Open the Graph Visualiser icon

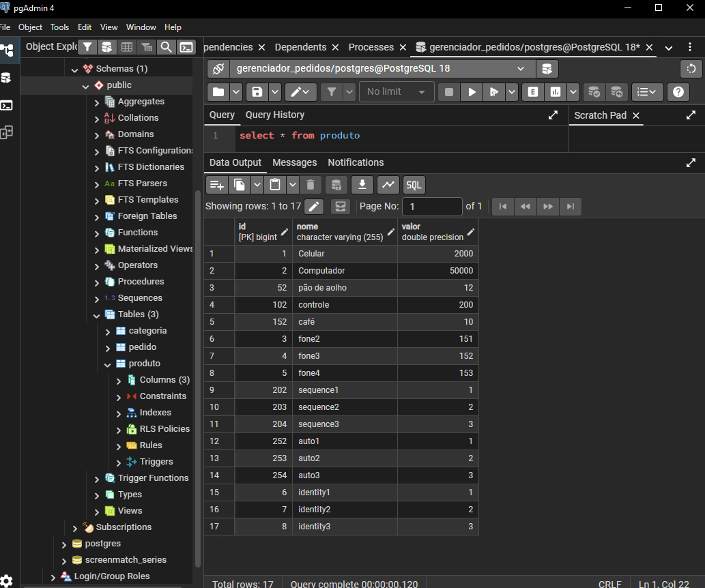pyautogui.click(x=388, y=185)
